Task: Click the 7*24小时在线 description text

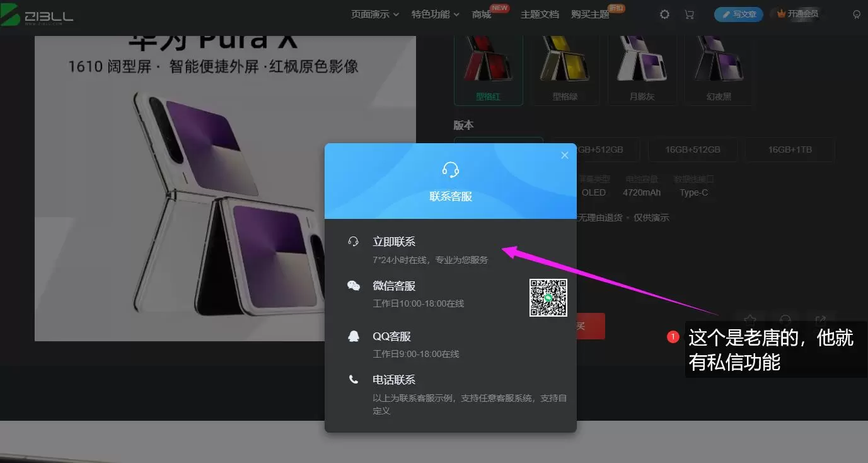Action: 431,259
